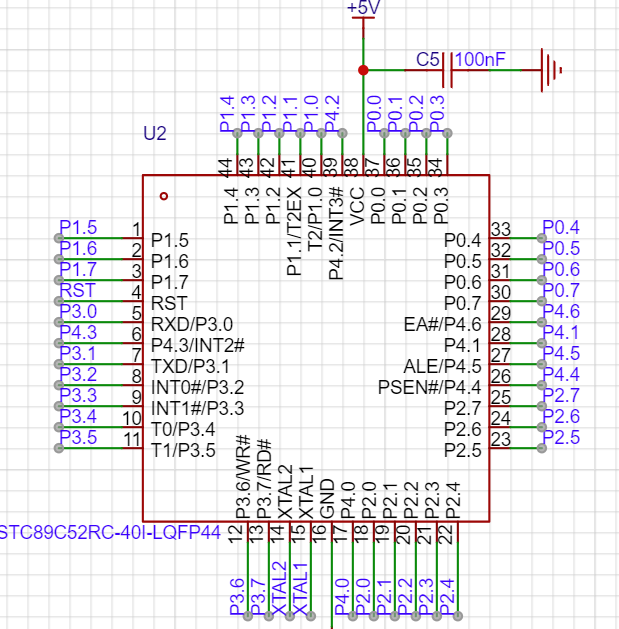Select the blue P3.6 net label
Image resolution: width=619 pixels, height=629 pixels.
(x=237, y=597)
